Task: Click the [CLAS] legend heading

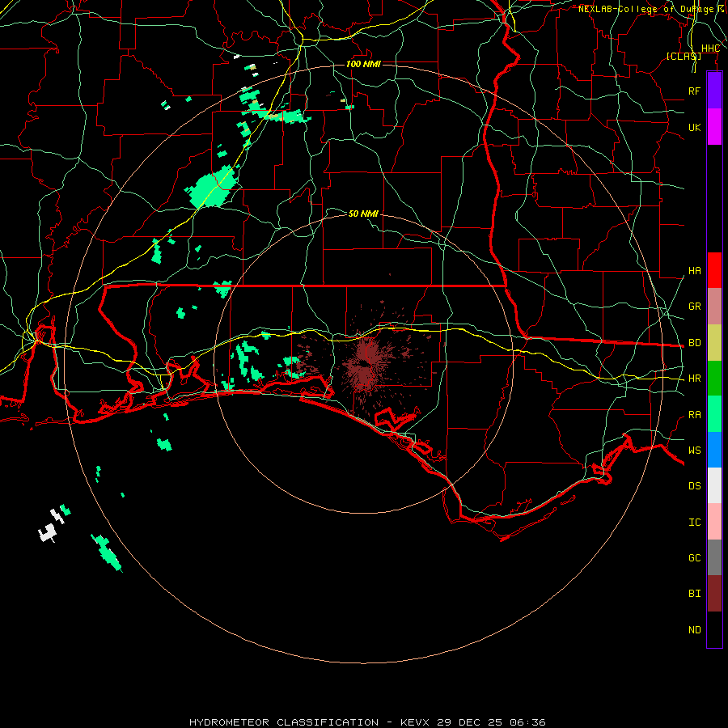Action: (x=684, y=57)
